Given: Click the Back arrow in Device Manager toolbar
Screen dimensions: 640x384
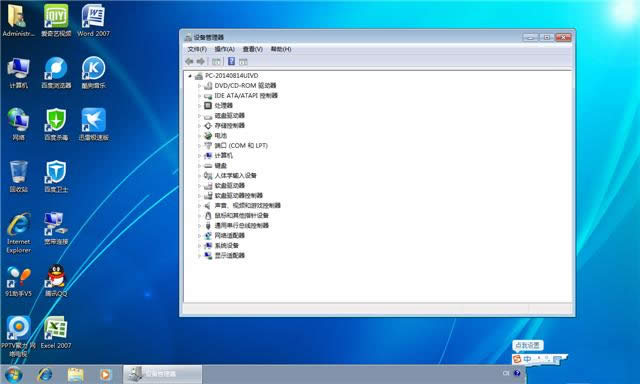Looking at the screenshot, I should tap(189, 61).
